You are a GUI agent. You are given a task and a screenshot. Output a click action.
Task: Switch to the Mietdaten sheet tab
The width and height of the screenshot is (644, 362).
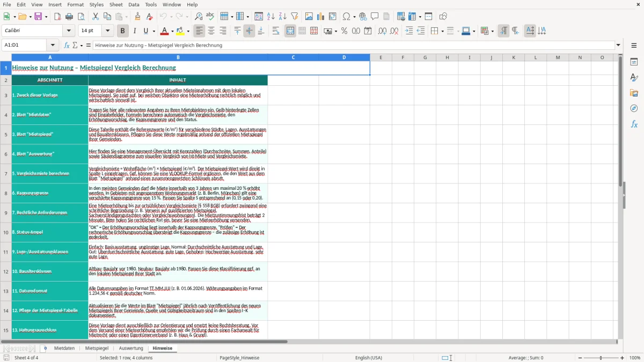(64, 348)
